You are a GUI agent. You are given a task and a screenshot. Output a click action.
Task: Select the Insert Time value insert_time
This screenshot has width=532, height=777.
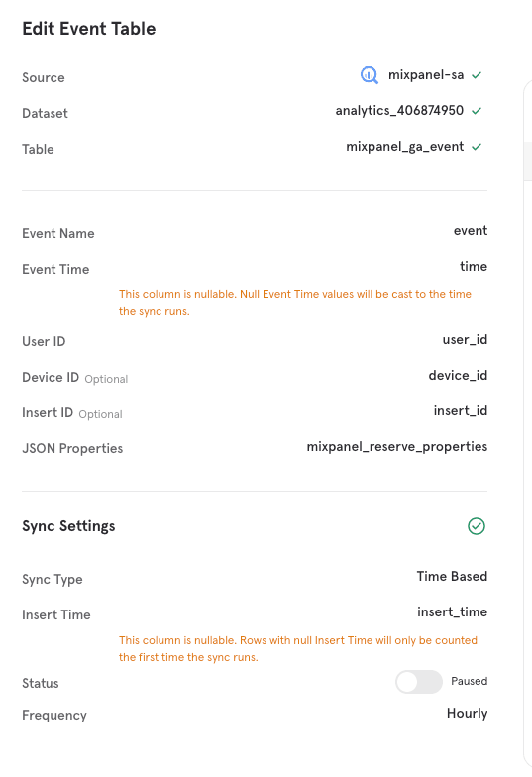point(452,612)
